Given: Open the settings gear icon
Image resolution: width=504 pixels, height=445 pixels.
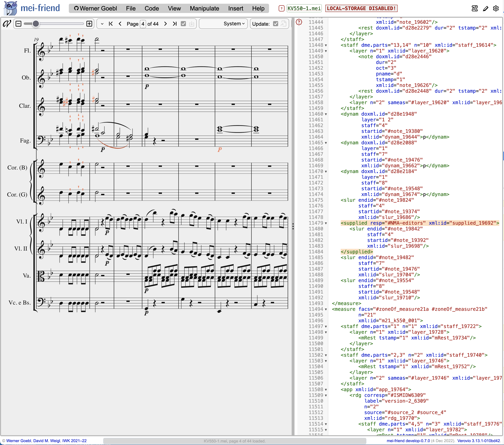Looking at the screenshot, I should click(496, 8).
